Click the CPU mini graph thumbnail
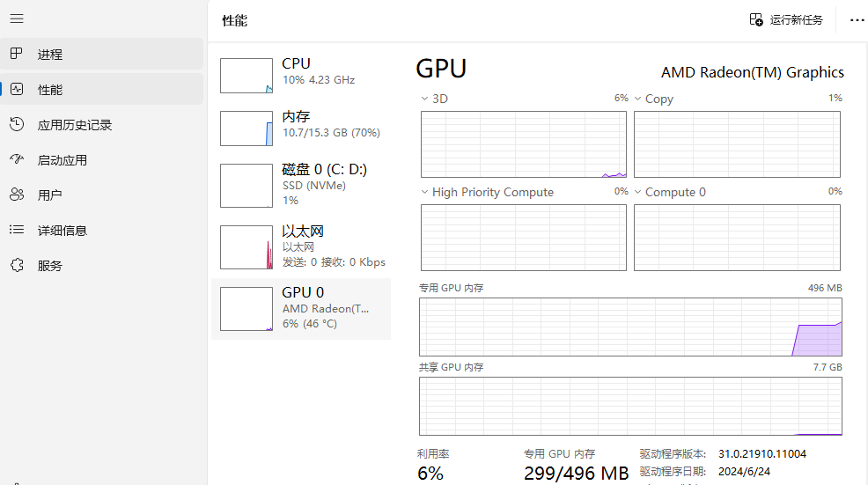Screen dimensions: 868x485 (246, 76)
